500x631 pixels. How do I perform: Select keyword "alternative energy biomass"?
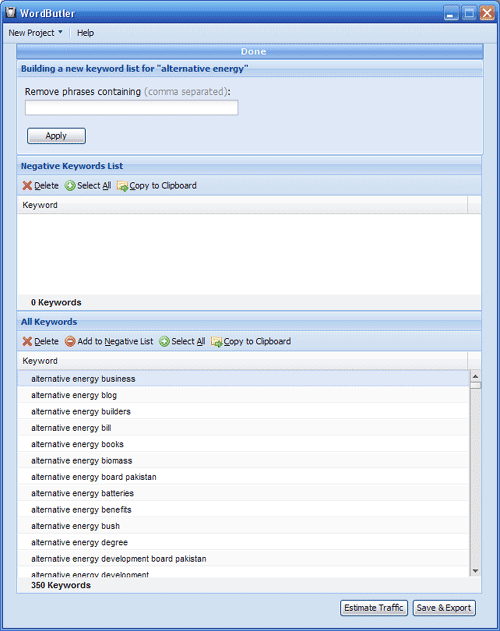(243, 460)
